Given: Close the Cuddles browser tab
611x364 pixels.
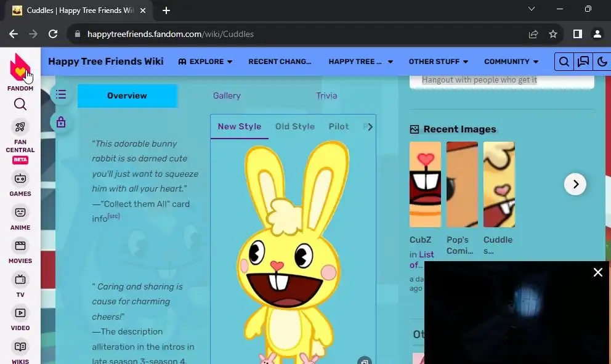Looking at the screenshot, I should tap(143, 10).
